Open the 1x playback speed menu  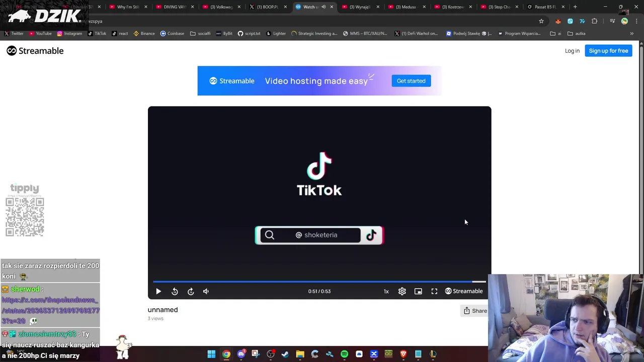pyautogui.click(x=386, y=291)
